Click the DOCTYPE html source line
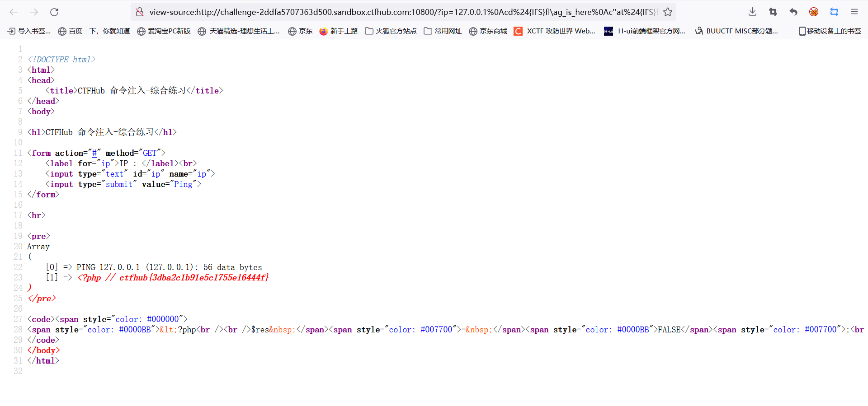The image size is (868, 406). click(x=61, y=60)
